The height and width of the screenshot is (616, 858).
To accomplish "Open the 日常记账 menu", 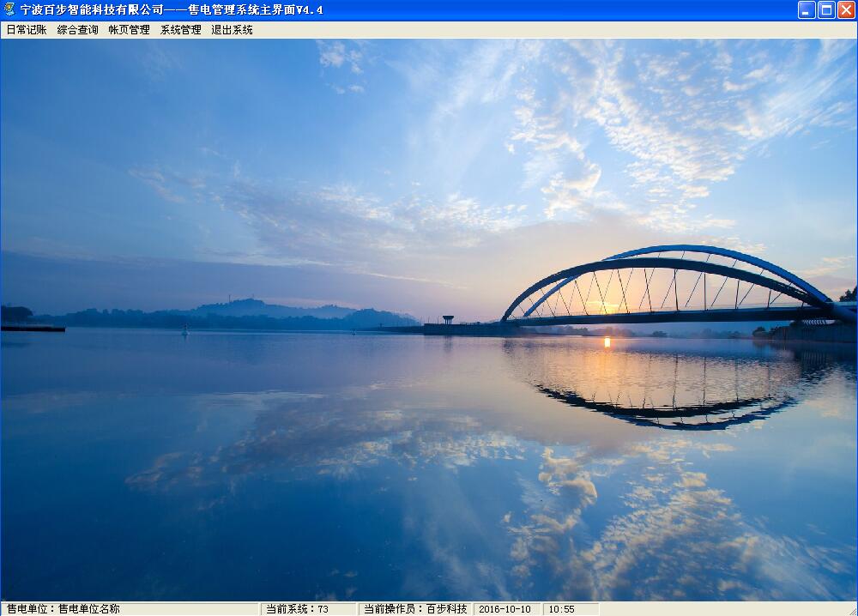I will click(27, 29).
